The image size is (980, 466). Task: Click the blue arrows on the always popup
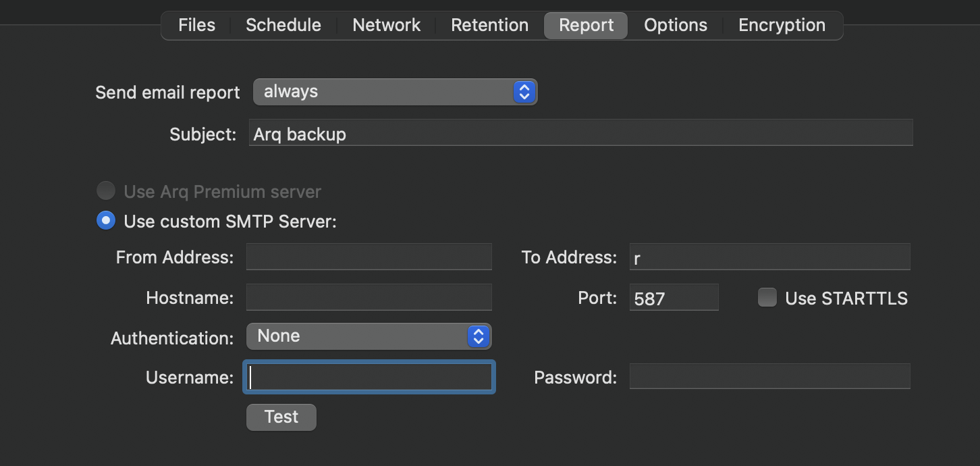click(524, 92)
